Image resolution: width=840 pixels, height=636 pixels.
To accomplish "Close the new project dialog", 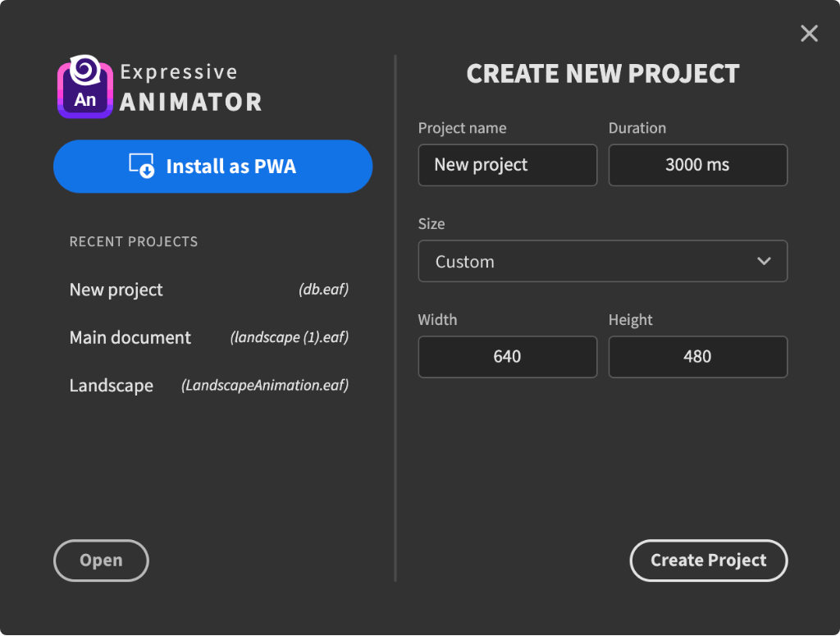I will [809, 33].
